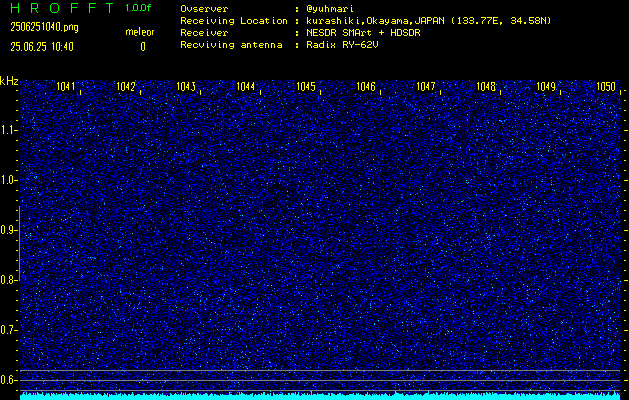Click the receiver NESDR SMArt + HDSDR text
Viewport: 629px width, 400px height.
[363, 33]
